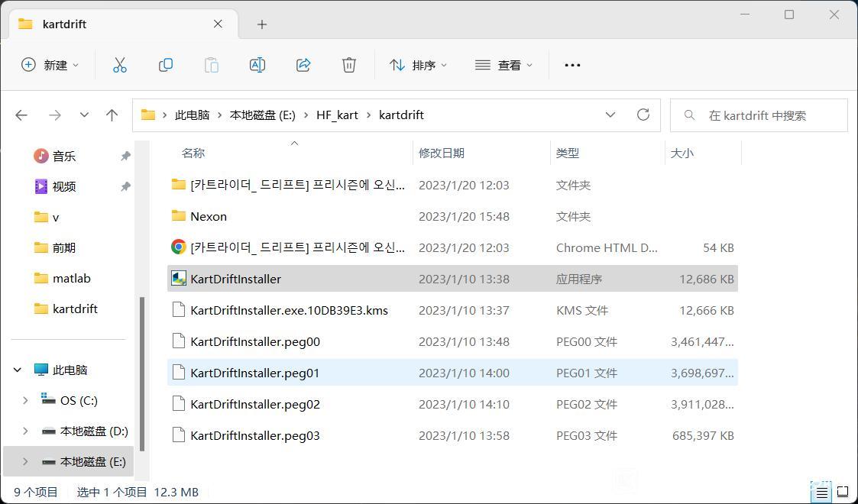Expand address bar history dropdown
The width and height of the screenshot is (858, 504).
coord(610,115)
